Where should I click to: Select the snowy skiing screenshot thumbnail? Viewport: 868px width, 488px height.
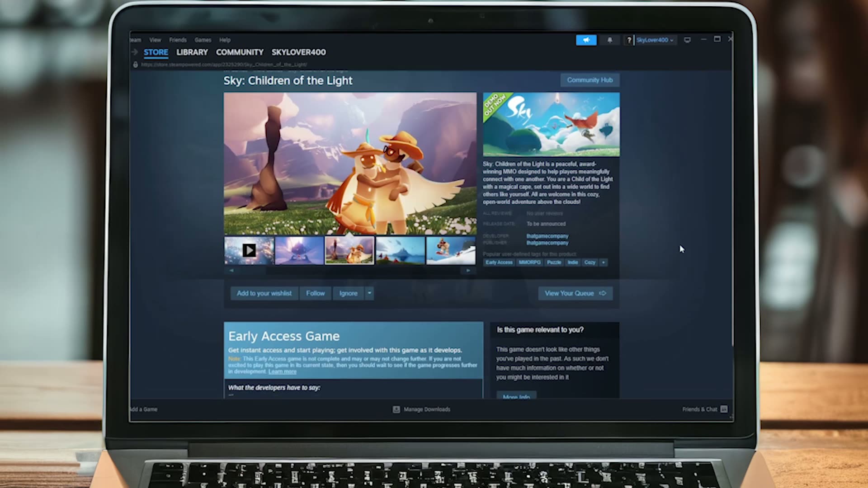coord(451,250)
